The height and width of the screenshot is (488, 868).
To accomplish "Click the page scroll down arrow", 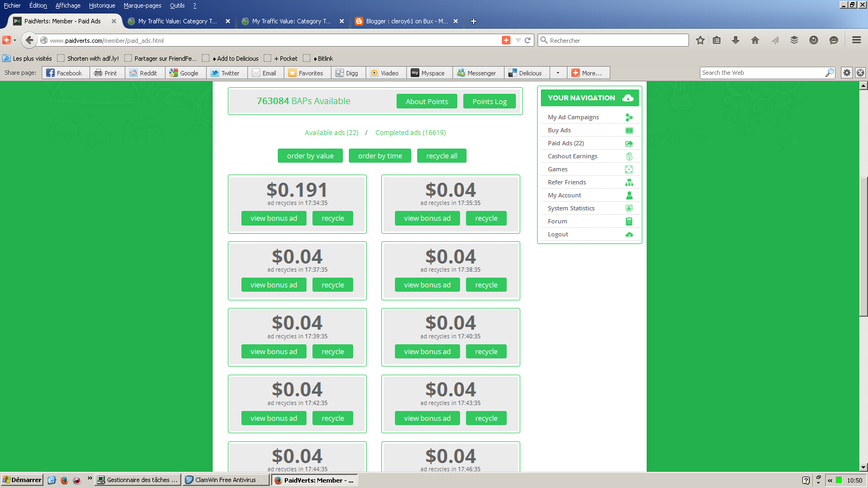I will tap(864, 467).
